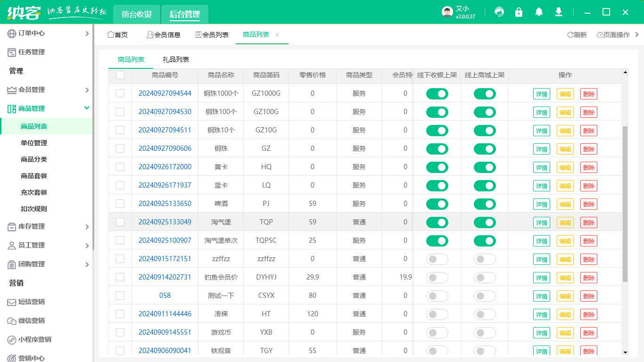Image resolution: width=644 pixels, height=362 pixels.
Task: Click the lock screen icon in title bar
Action: pos(519,12)
